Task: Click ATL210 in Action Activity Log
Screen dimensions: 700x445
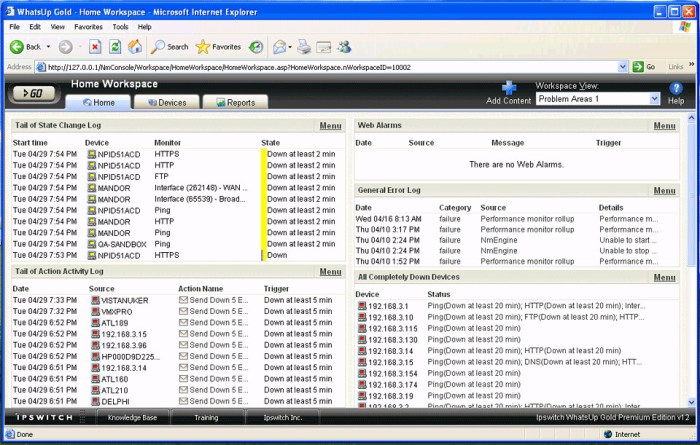Action: [115, 391]
